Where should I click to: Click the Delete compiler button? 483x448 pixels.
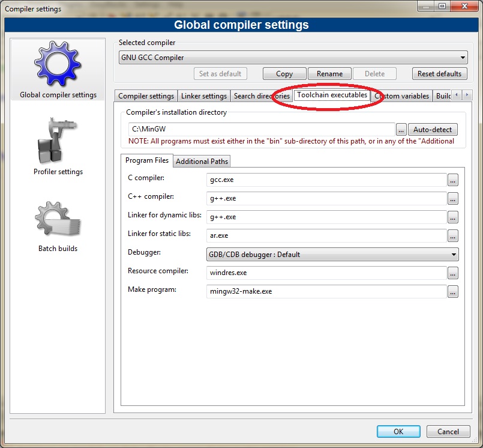(x=374, y=74)
